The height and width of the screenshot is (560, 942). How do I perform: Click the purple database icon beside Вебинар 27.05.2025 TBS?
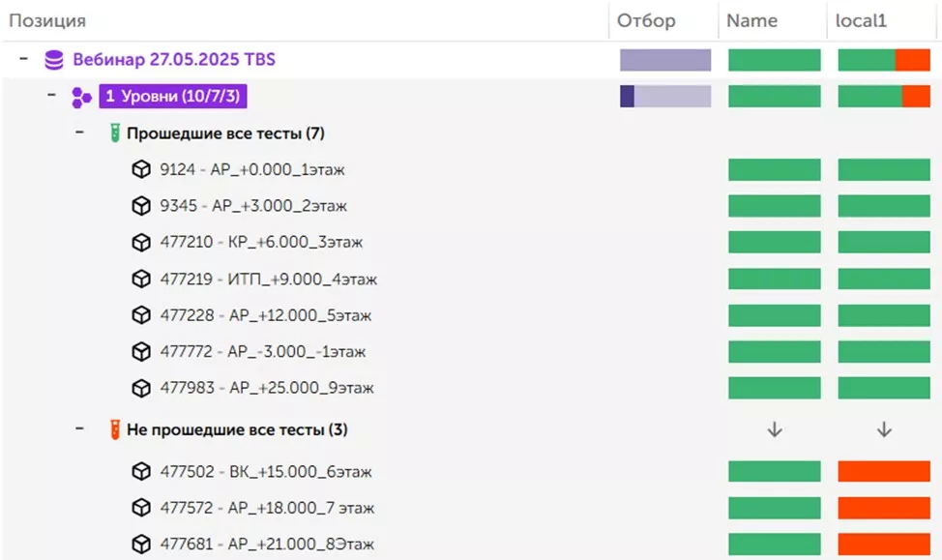click(x=54, y=60)
